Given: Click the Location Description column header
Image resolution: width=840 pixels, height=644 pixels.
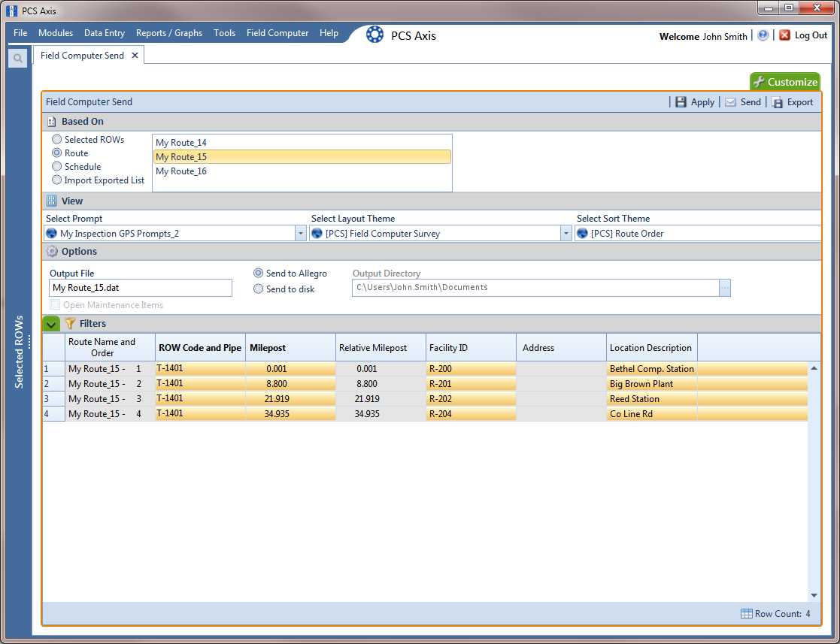Looking at the screenshot, I should tap(652, 347).
